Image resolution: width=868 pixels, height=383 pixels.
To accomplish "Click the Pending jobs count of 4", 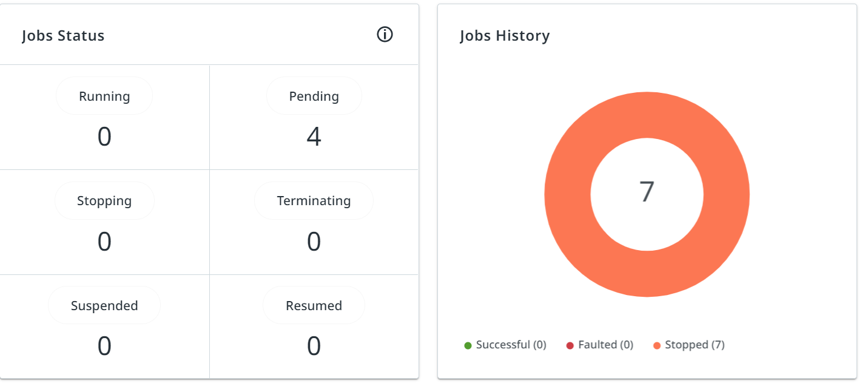I will point(314,137).
